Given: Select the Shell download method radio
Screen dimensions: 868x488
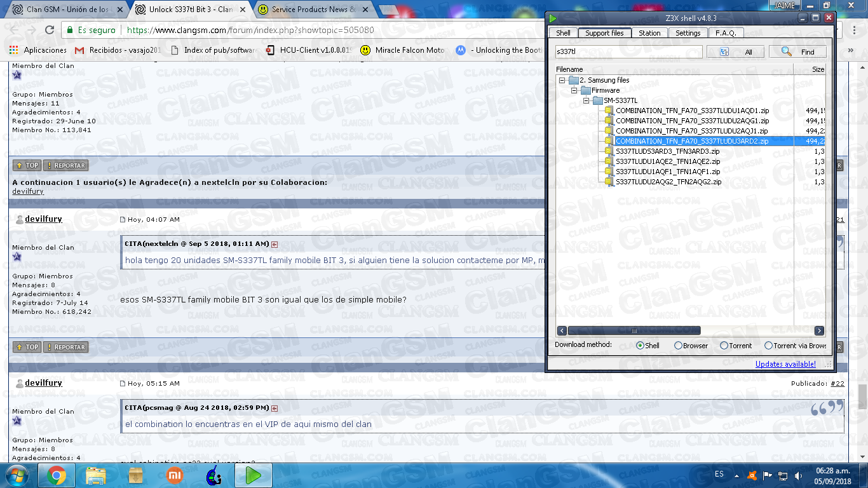Looking at the screenshot, I should (640, 346).
